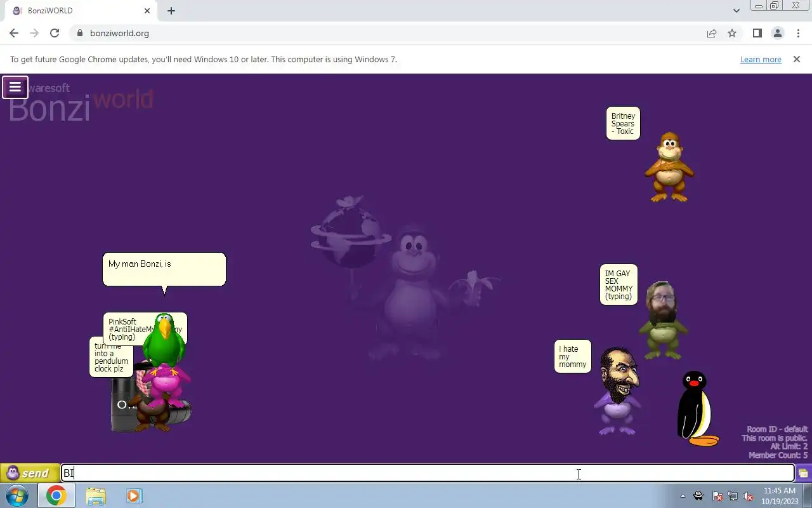The image size is (812, 508).
Task: Launch Windows Media Player from taskbar
Action: coord(133,495)
